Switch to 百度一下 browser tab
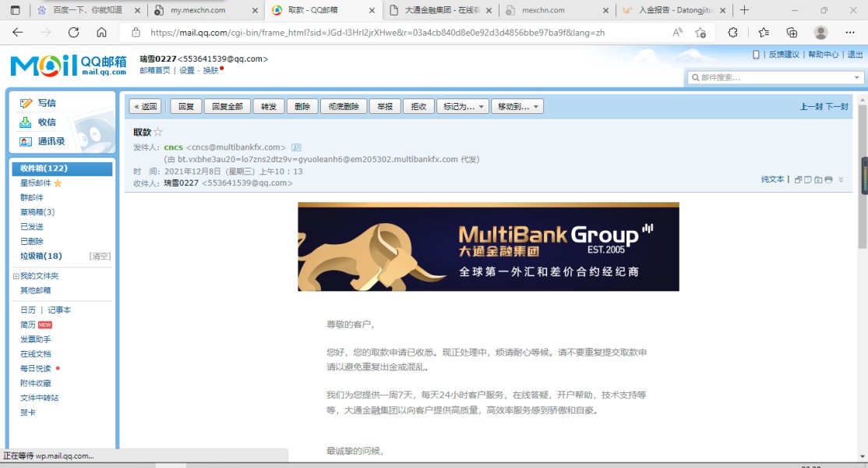868x468 pixels. pyautogui.click(x=87, y=10)
